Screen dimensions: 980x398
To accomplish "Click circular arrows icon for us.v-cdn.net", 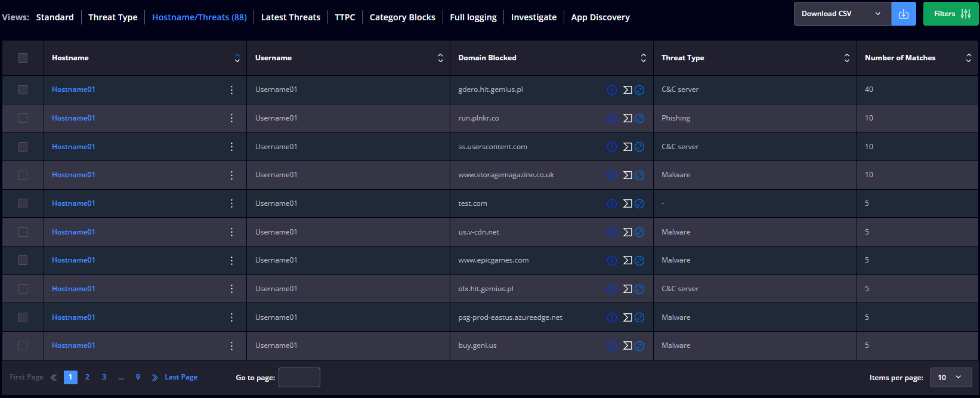I will tap(639, 232).
